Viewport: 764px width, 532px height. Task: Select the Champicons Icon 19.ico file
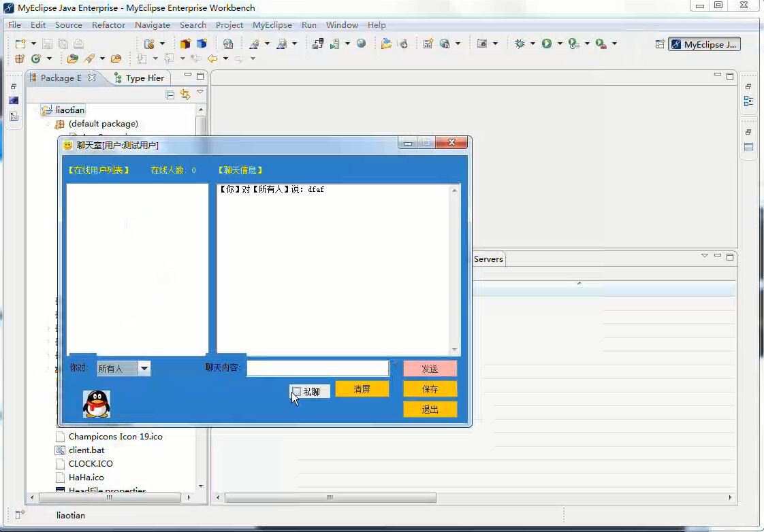(x=116, y=437)
